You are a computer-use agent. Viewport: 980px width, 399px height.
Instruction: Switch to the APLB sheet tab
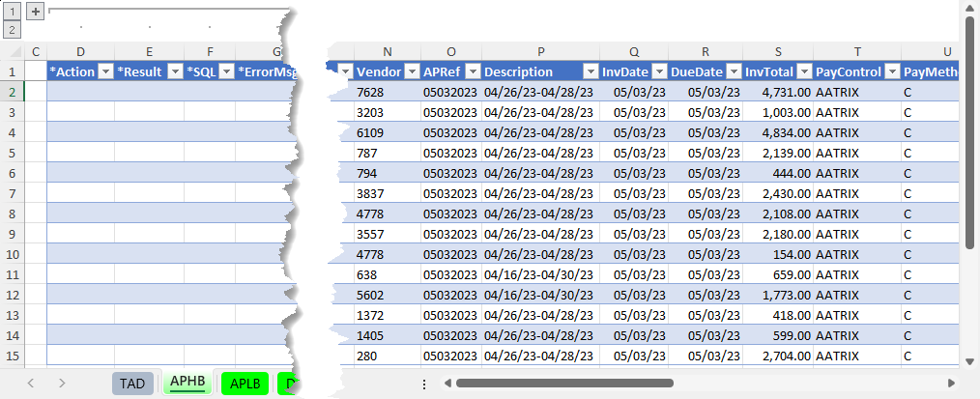point(245,384)
